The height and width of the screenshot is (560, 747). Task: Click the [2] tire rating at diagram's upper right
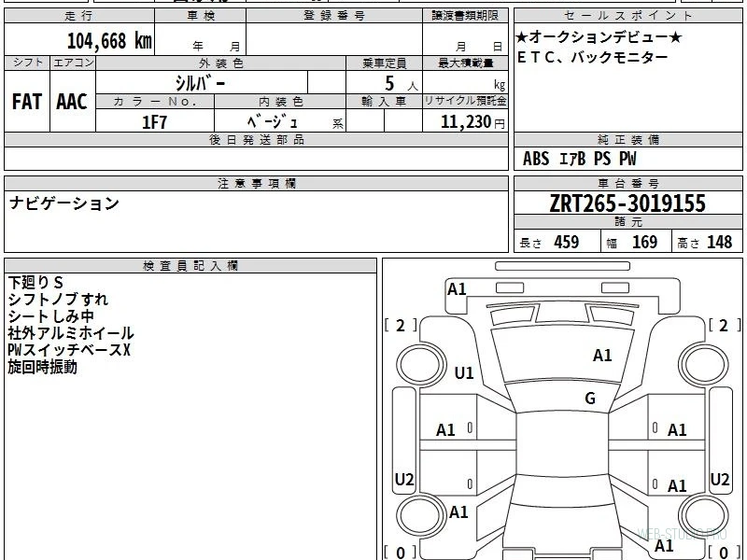(x=725, y=326)
